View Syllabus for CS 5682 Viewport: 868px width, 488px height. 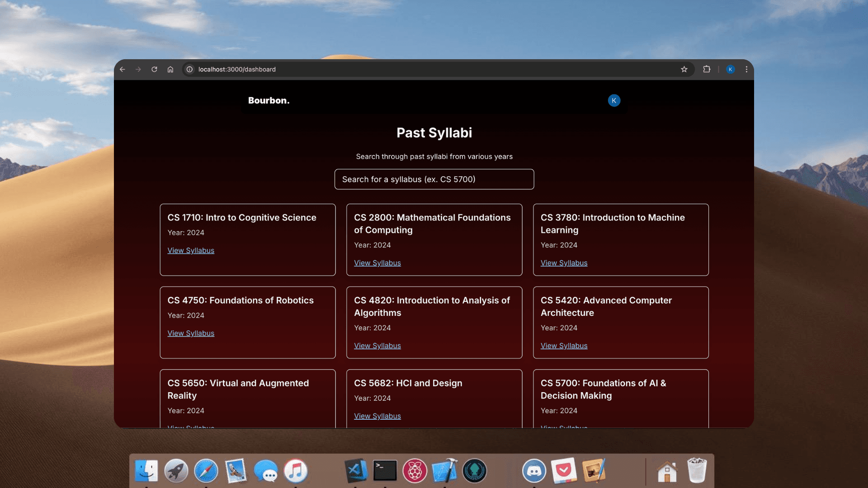click(x=377, y=416)
